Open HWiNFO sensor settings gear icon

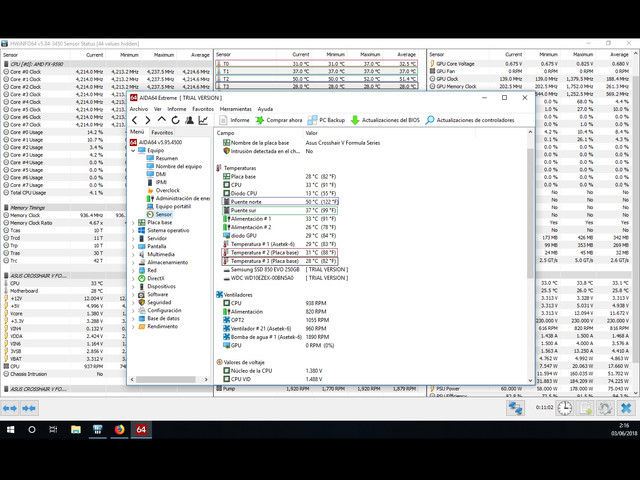point(604,408)
